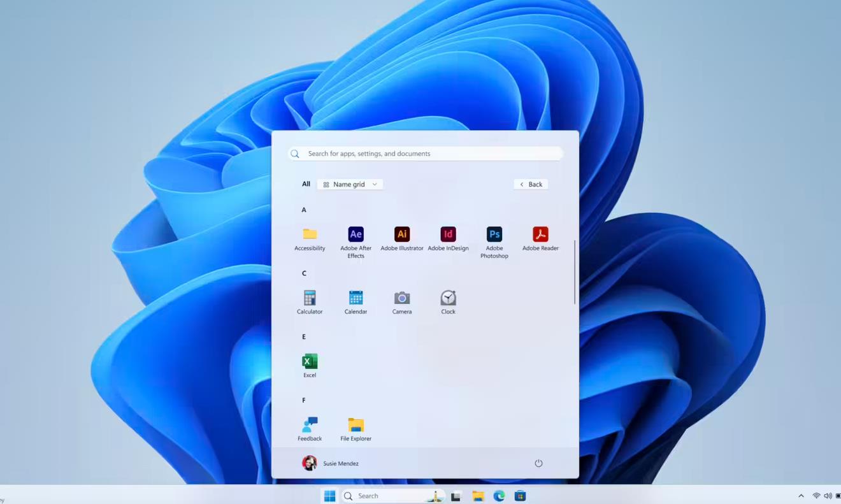Open Wi-Fi network tray icon
841x504 pixels.
pos(816,496)
